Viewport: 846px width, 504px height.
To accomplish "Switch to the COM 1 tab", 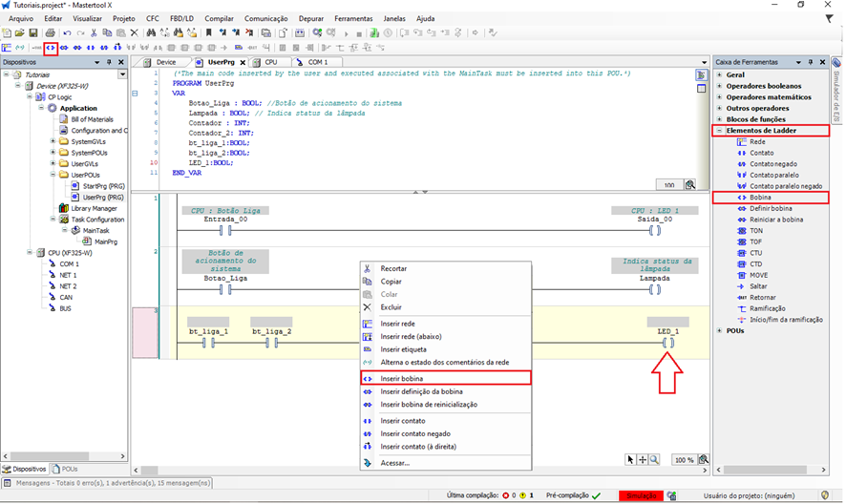I will click(x=316, y=62).
